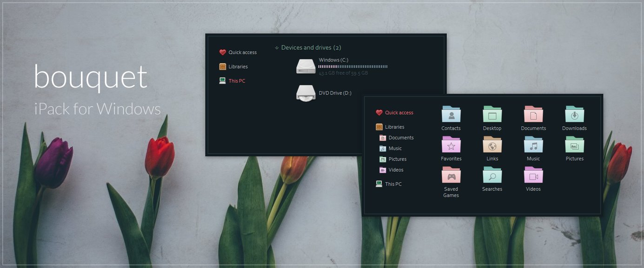Collapse the Devices and drives group arrow

tap(277, 48)
